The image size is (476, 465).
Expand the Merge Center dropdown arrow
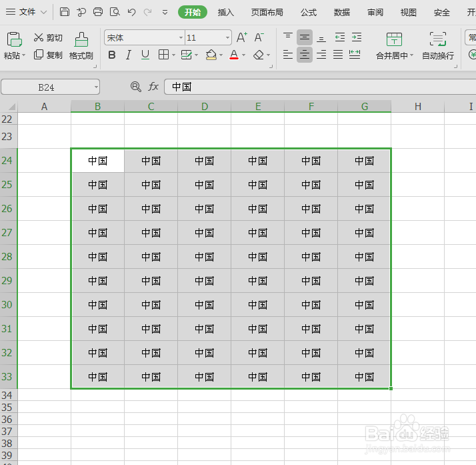pos(411,55)
